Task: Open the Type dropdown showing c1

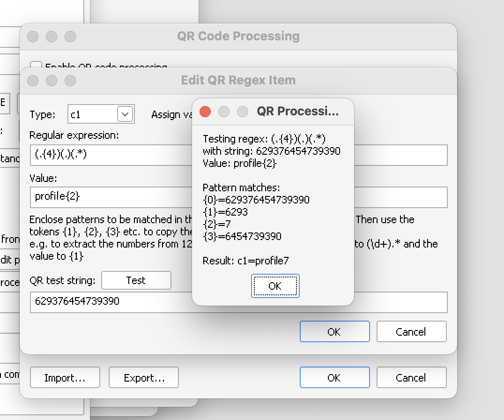Action: 125,114
